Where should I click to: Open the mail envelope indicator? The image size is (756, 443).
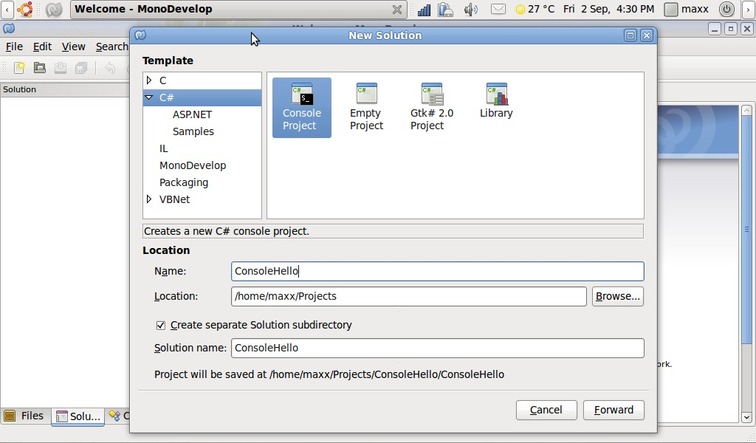498,9
